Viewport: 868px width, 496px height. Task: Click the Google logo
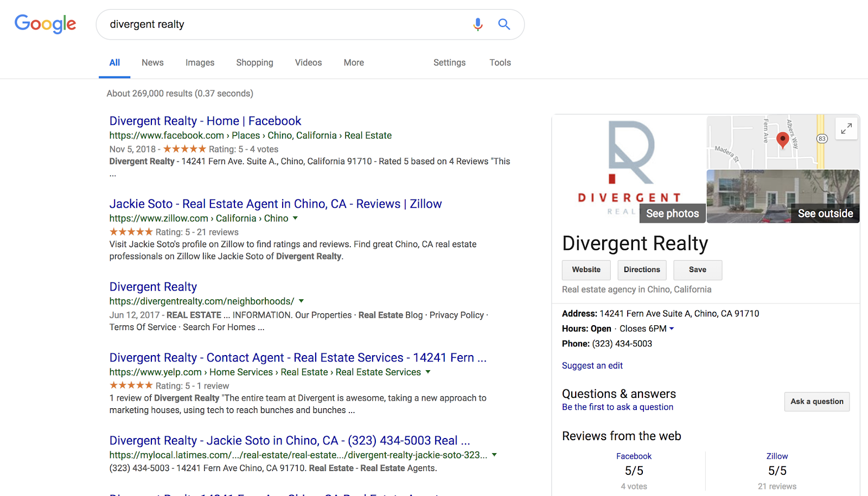46,24
